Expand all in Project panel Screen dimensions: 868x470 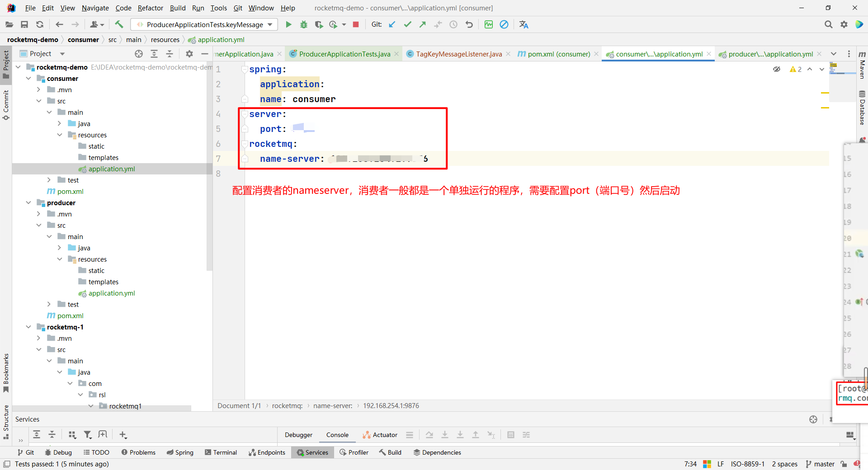(154, 54)
